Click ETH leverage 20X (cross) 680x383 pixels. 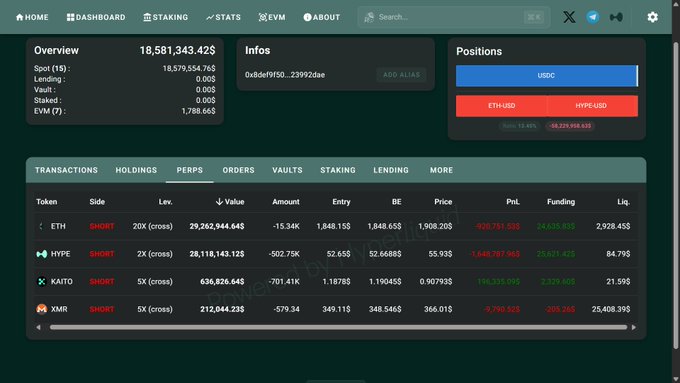pyautogui.click(x=153, y=226)
